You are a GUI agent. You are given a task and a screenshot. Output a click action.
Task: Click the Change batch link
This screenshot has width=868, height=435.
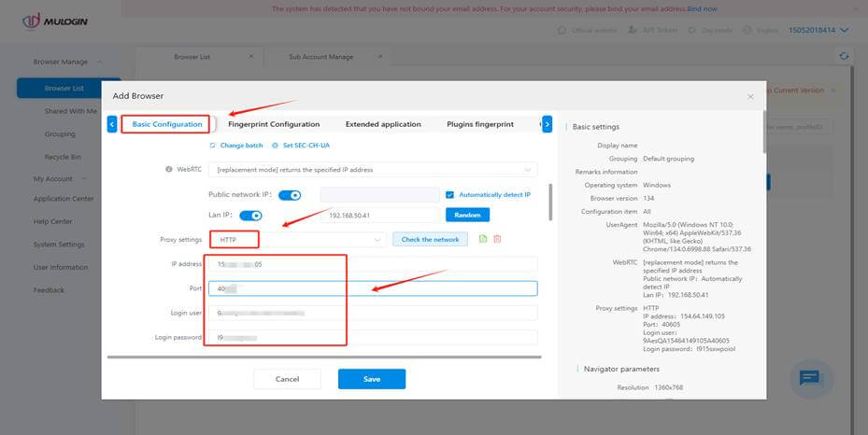point(241,146)
